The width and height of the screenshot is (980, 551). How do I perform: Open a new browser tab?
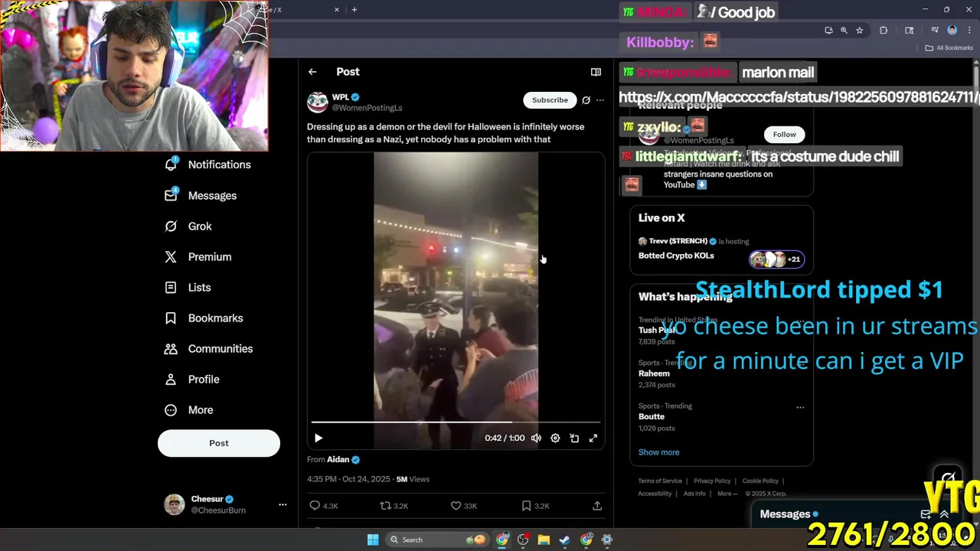354,9
